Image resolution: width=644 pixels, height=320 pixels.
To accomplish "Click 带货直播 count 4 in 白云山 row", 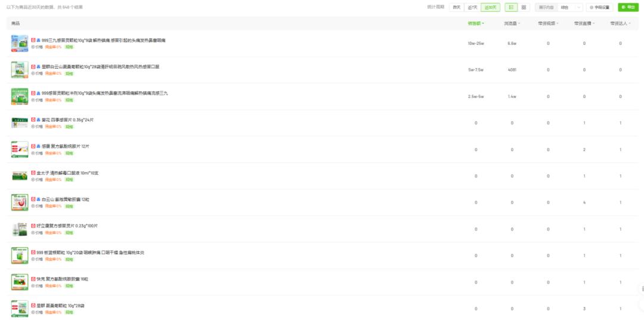I will 584,202.
